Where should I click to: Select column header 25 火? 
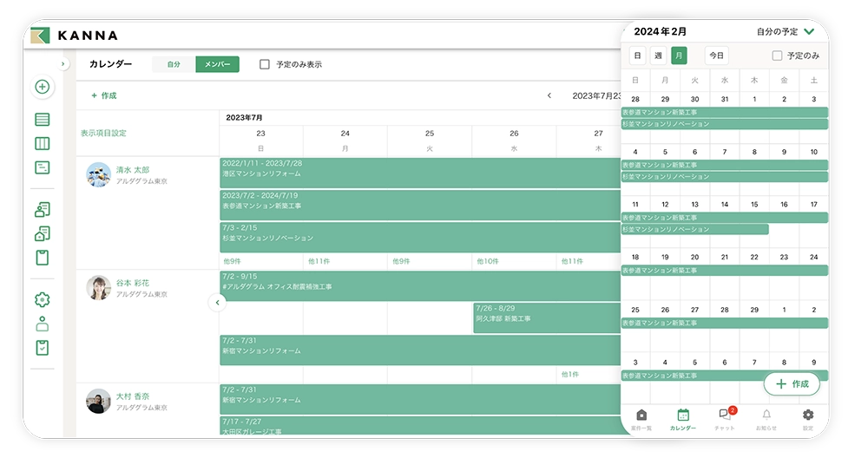[430, 141]
